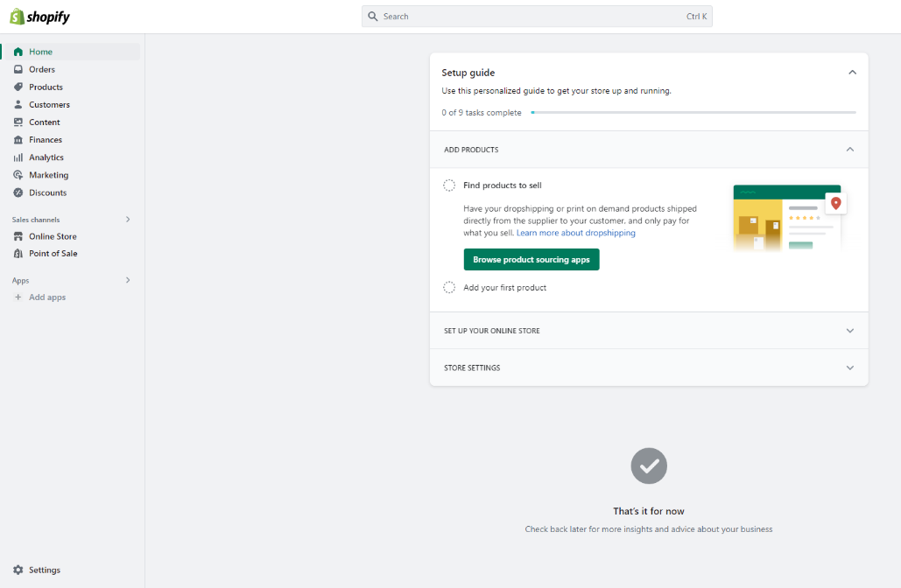
Task: Click Find products to sell heading
Action: click(503, 185)
